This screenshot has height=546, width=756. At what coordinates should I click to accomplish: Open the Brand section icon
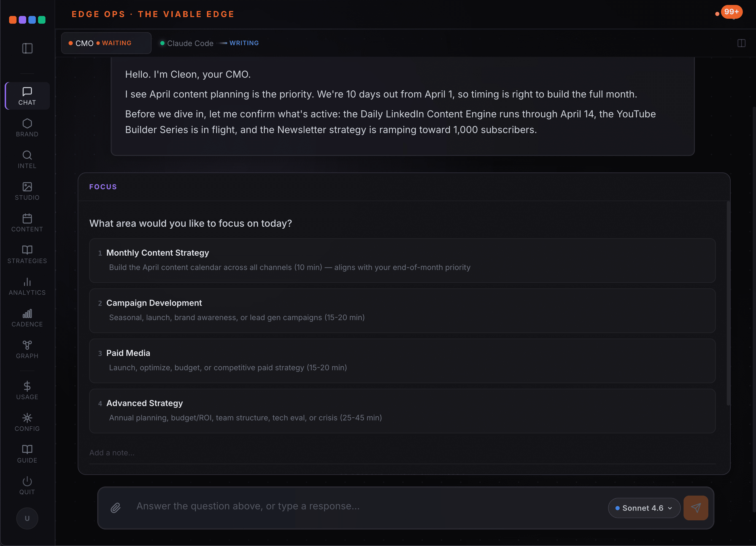tap(27, 124)
